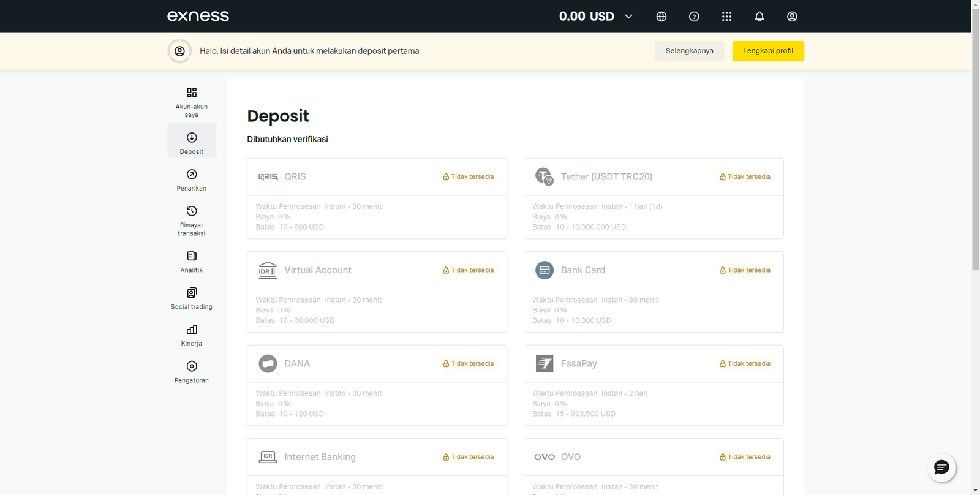Open the user profile icon

[792, 17]
